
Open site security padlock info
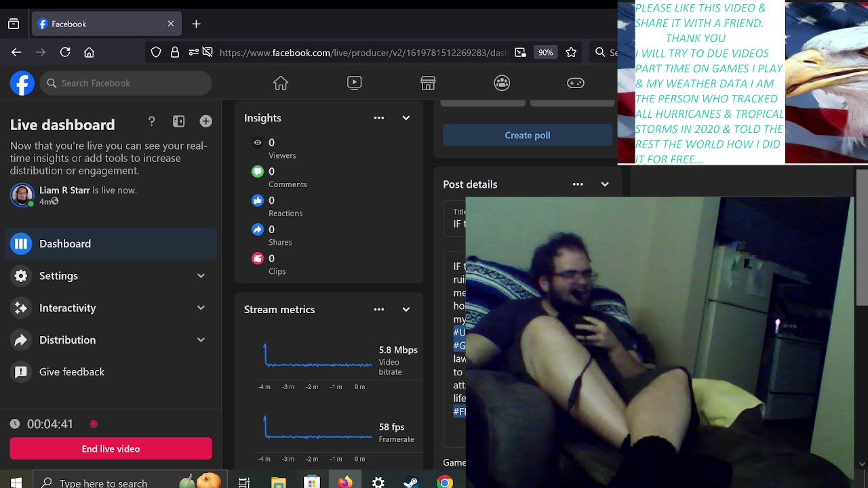pos(175,52)
